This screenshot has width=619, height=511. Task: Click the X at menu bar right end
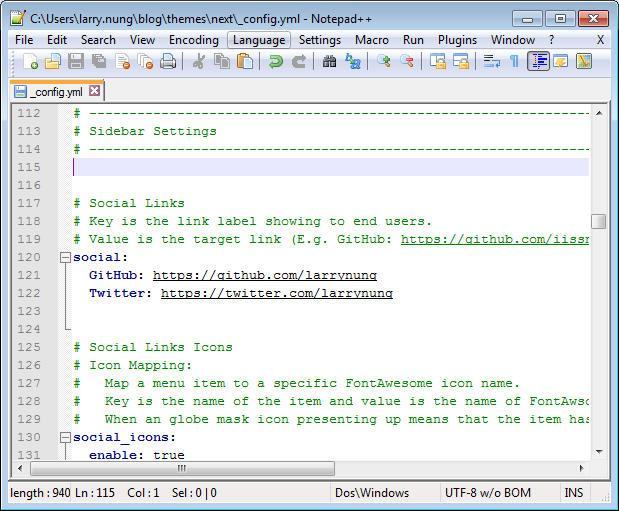click(600, 40)
